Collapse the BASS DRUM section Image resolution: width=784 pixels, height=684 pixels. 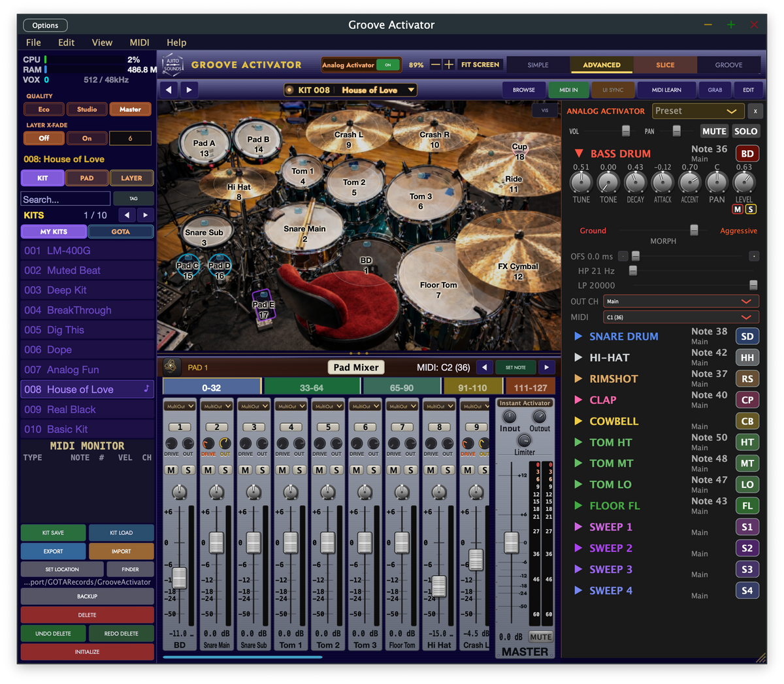pyautogui.click(x=578, y=154)
